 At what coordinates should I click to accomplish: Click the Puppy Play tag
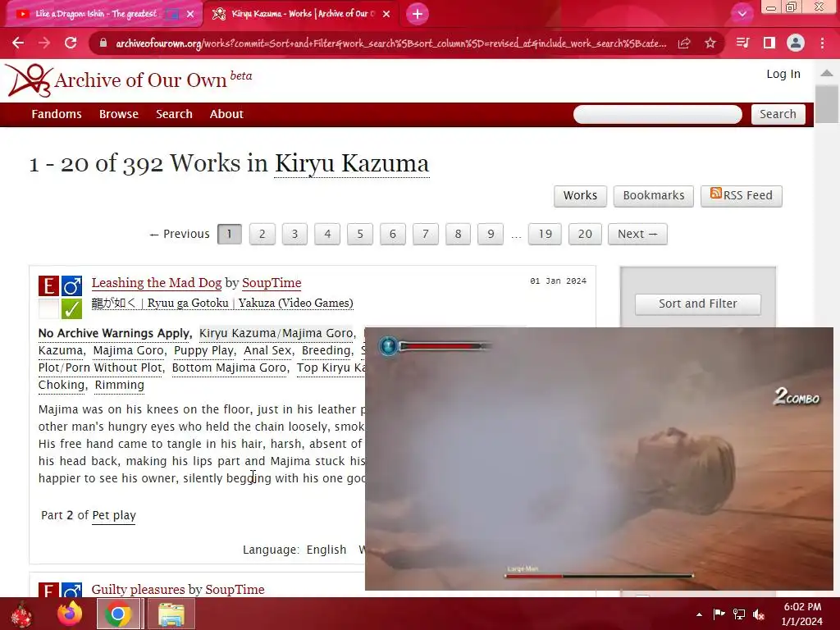[204, 350]
